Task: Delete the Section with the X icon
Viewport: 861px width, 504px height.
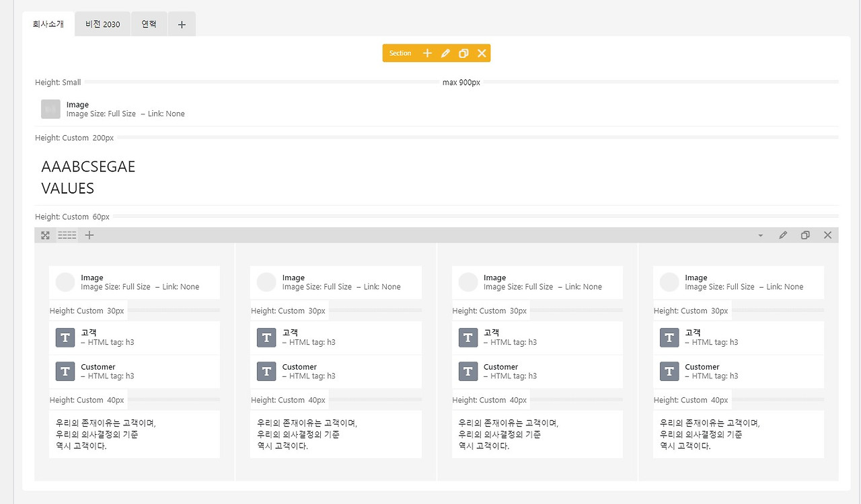Action: coord(482,53)
